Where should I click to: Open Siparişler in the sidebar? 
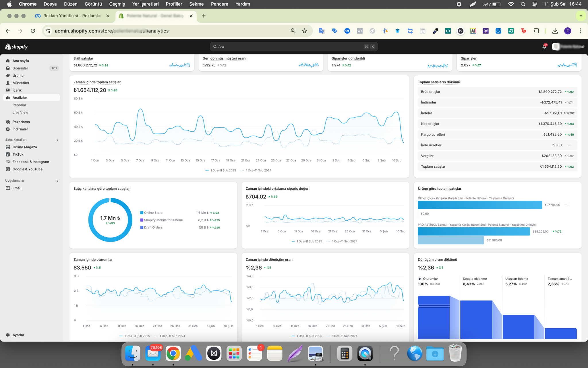20,68
